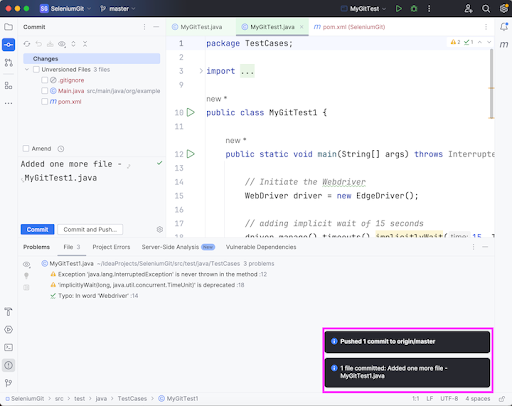This screenshot has width=512, height=406.
Task: Go to previous highlighted error arrow
Action: pos(480,42)
